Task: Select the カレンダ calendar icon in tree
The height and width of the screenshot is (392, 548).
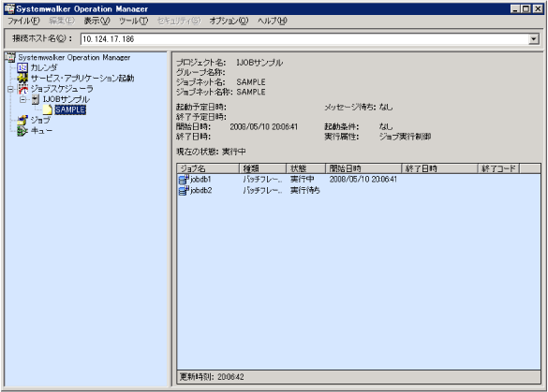Action: tap(22, 67)
